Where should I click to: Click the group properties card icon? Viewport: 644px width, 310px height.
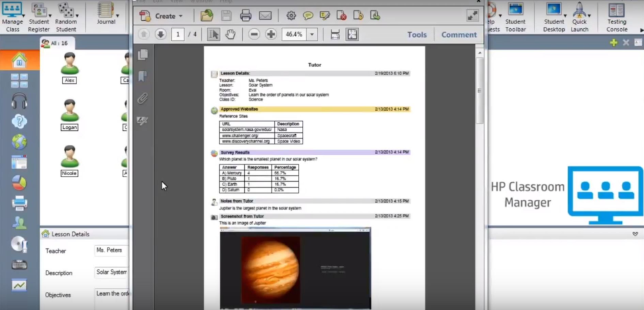click(638, 42)
